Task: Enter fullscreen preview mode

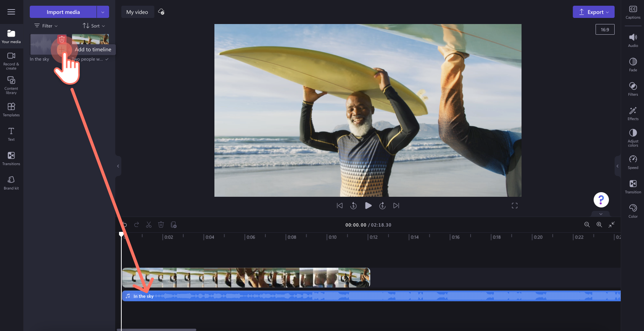Action: point(515,206)
